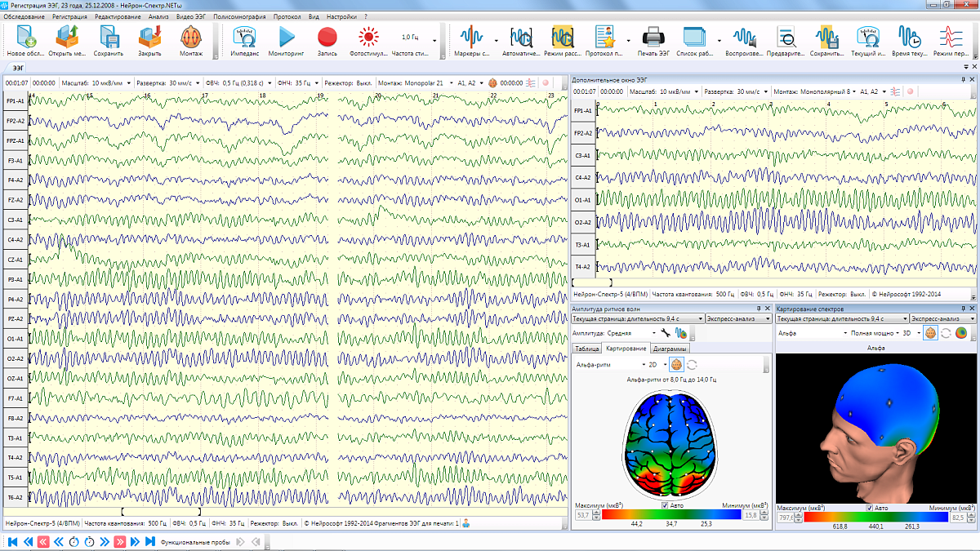The image size is (980, 551).
Task: Click the Новое обследование icon
Action: (26, 38)
